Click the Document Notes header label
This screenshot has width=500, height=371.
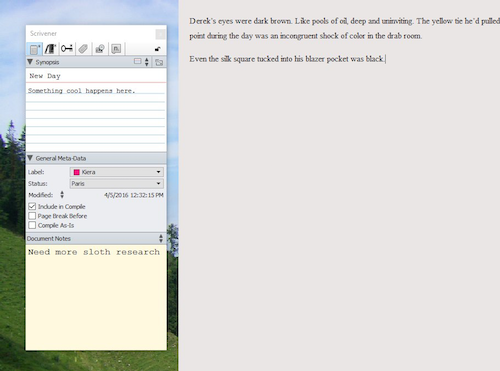pyautogui.click(x=49, y=239)
